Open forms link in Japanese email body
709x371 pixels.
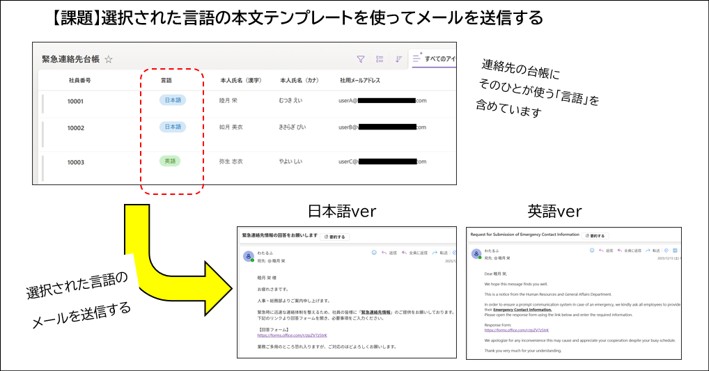click(292, 336)
